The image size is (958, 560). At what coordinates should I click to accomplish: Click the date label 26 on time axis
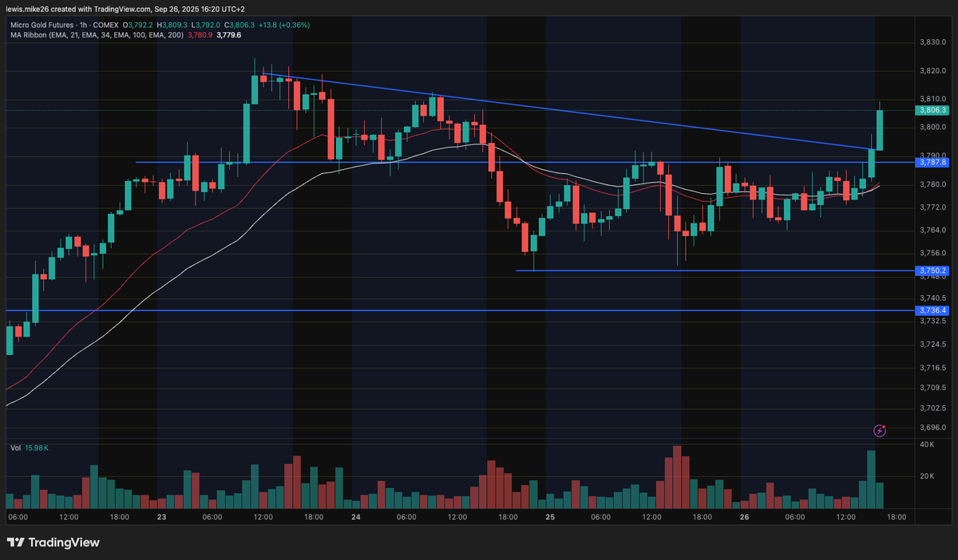(x=744, y=517)
